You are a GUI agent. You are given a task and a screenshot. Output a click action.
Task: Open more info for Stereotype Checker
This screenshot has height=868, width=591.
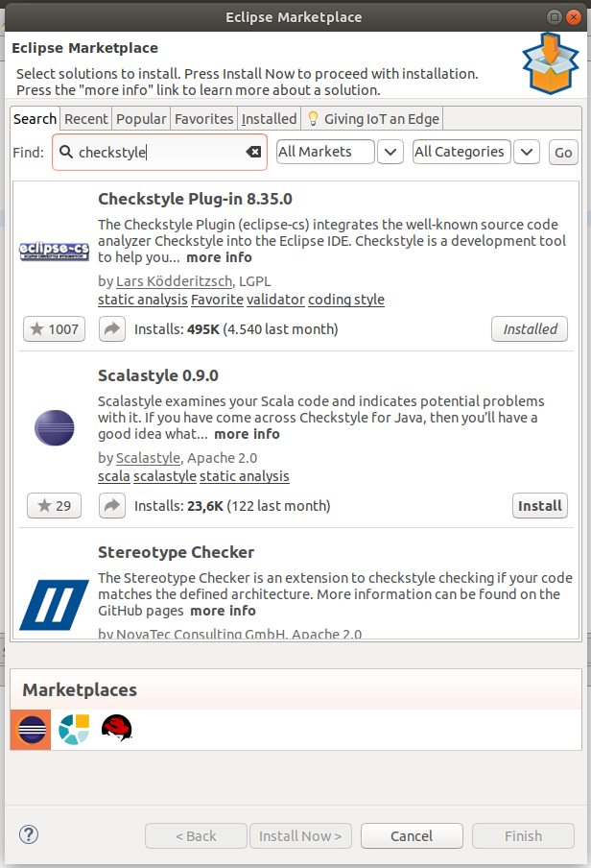[x=223, y=611]
